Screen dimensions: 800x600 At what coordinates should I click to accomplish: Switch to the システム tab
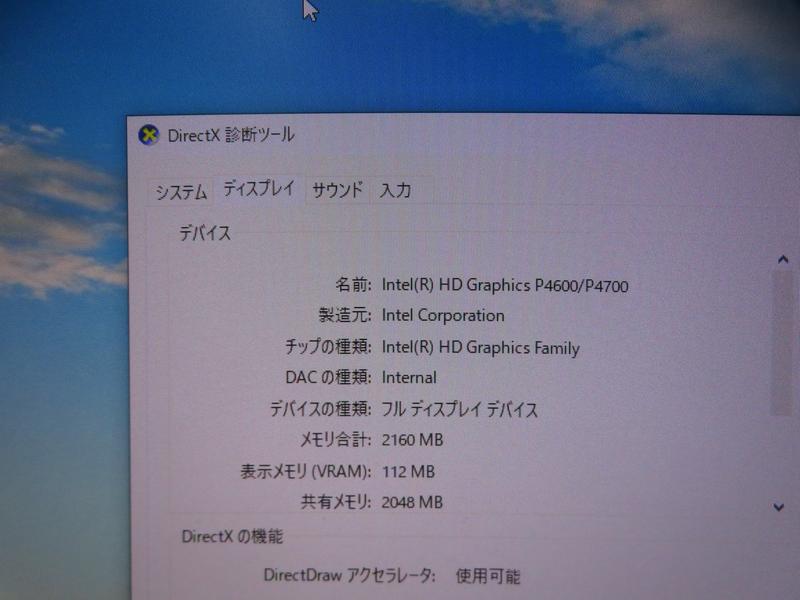pos(181,192)
